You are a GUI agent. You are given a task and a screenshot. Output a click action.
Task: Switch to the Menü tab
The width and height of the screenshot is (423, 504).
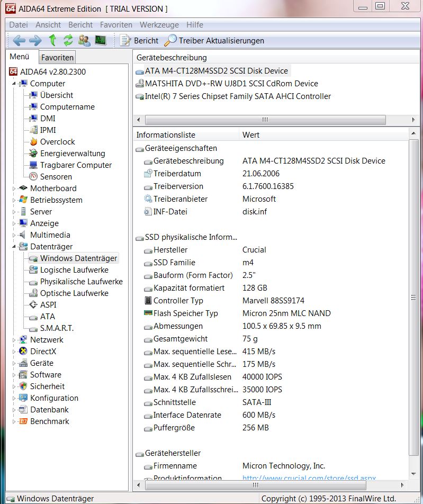coord(19,57)
